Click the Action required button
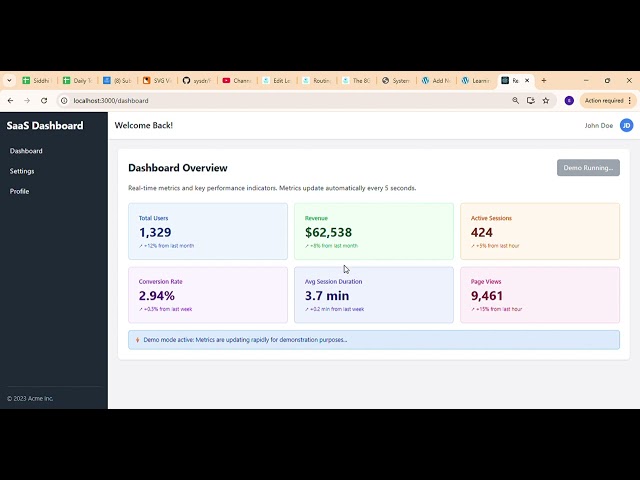Image resolution: width=640 pixels, height=480 pixels. [604, 100]
